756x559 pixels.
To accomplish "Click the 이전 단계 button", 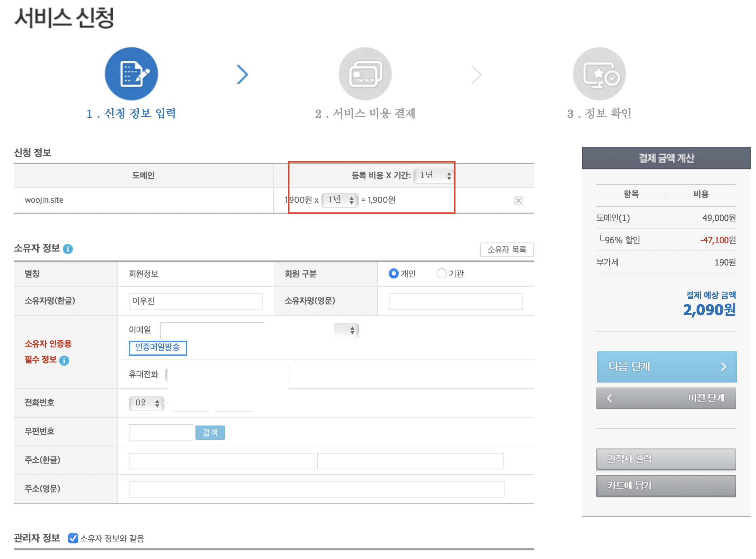I will coord(666,398).
